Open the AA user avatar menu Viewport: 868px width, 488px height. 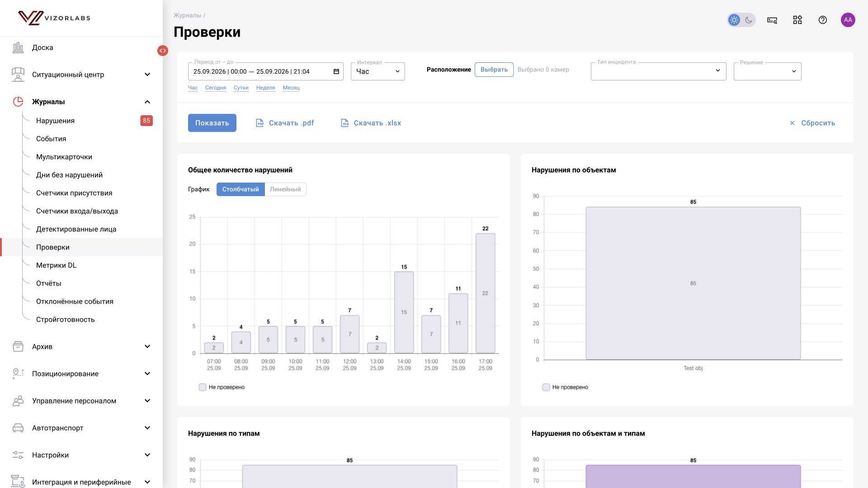tap(848, 20)
